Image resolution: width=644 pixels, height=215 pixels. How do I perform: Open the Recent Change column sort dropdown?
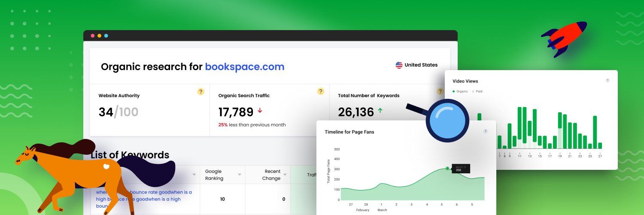point(285,175)
